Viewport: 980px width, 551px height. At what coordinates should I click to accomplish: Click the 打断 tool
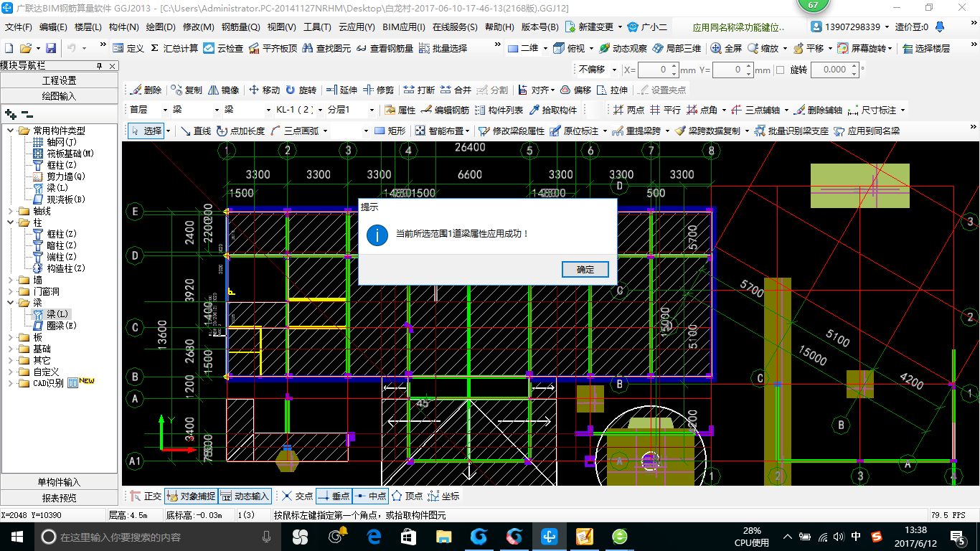pyautogui.click(x=419, y=90)
